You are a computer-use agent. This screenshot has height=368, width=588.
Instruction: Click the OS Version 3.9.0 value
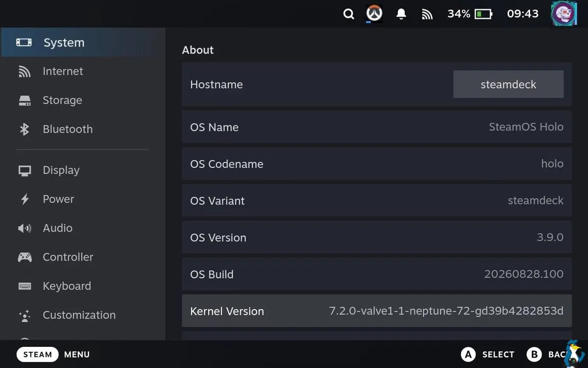550,237
